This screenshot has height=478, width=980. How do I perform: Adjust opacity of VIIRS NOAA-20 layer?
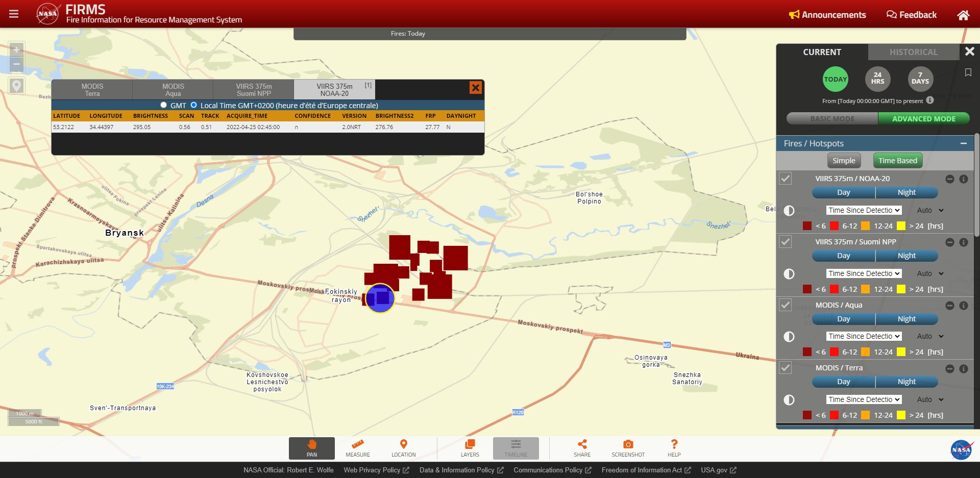click(789, 210)
